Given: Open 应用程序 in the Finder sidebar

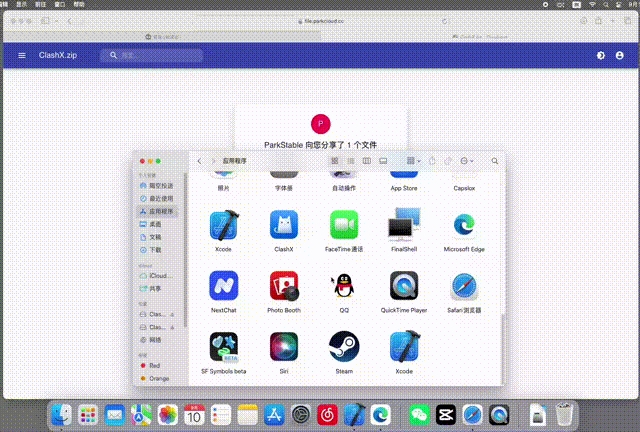Looking at the screenshot, I should click(x=160, y=212).
